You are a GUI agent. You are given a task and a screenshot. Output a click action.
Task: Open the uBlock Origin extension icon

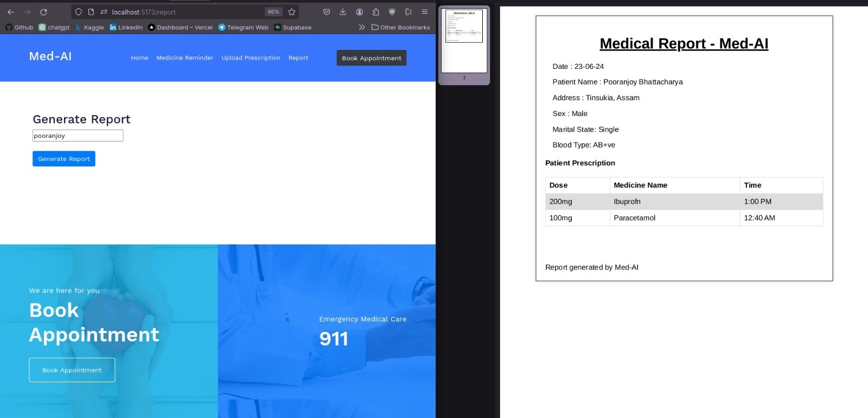tap(392, 12)
